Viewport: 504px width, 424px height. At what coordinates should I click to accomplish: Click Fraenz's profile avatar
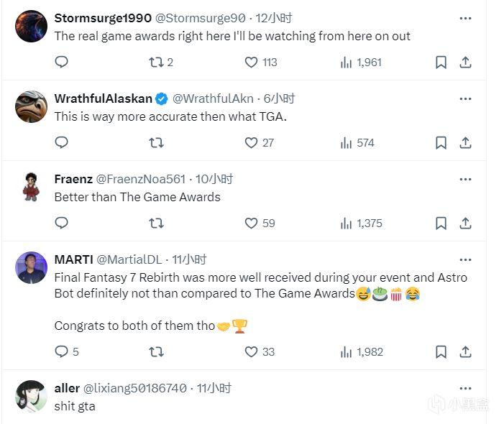point(31,187)
